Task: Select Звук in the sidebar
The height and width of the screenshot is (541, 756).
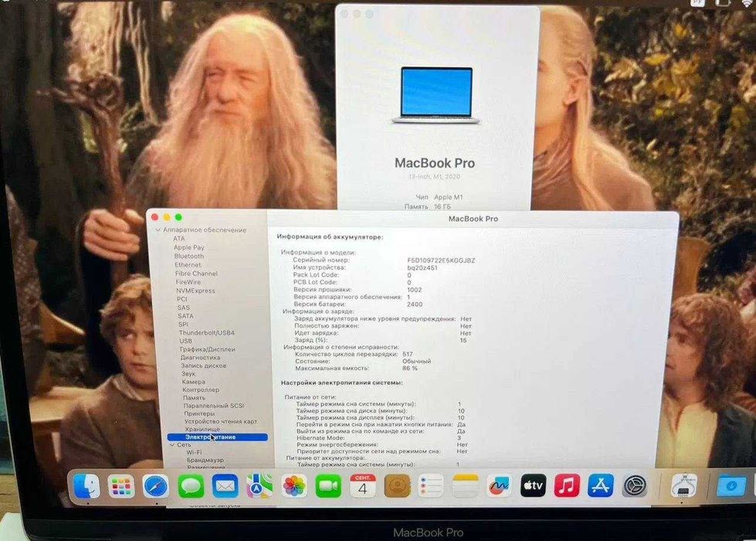Action: click(188, 373)
